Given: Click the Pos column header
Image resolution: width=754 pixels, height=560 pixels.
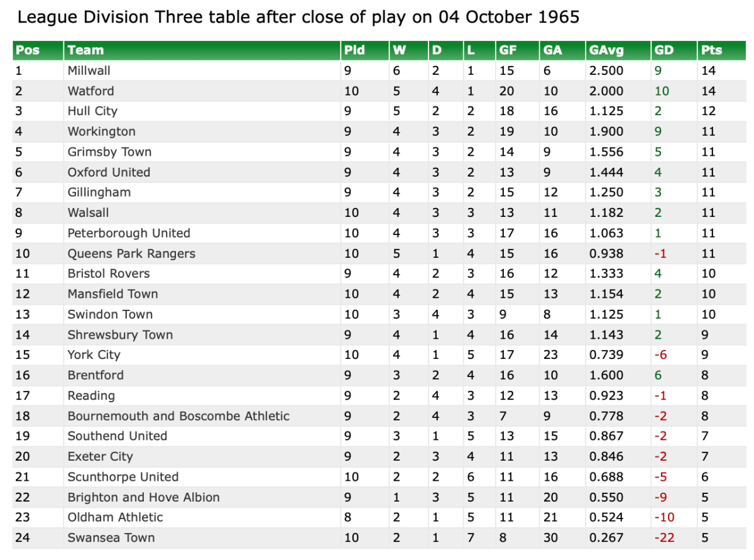Looking at the screenshot, I should point(27,50).
